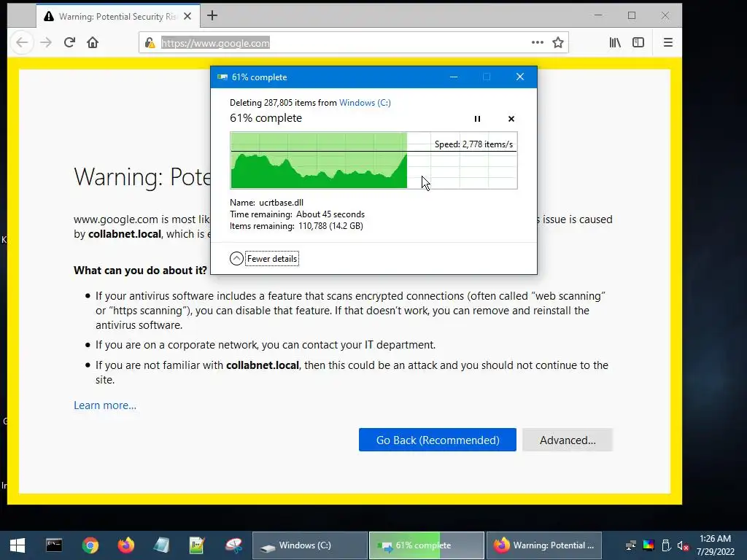Click the network icon in system tray
The height and width of the screenshot is (560, 747).
[x=631, y=545]
